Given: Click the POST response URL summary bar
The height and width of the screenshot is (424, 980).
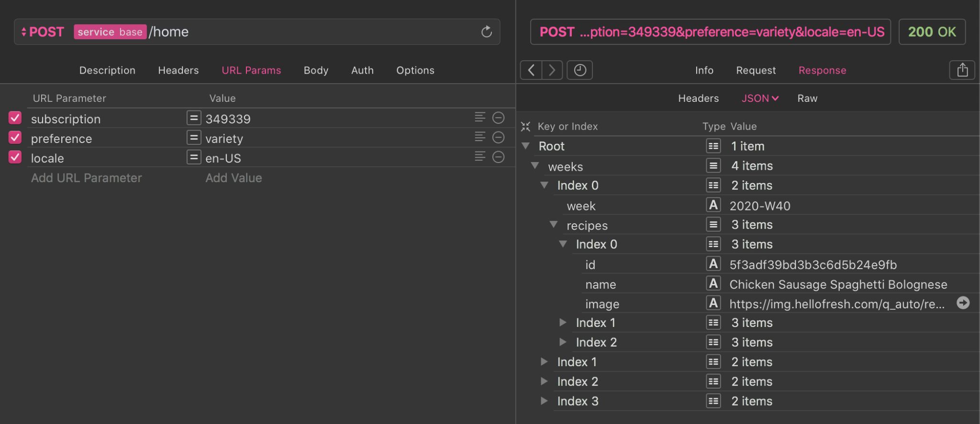Looking at the screenshot, I should click(711, 32).
